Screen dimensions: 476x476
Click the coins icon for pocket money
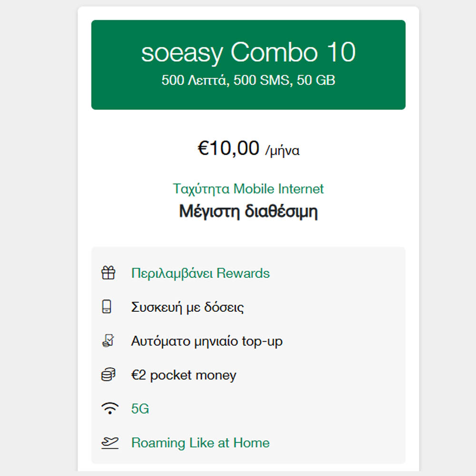[x=109, y=375]
